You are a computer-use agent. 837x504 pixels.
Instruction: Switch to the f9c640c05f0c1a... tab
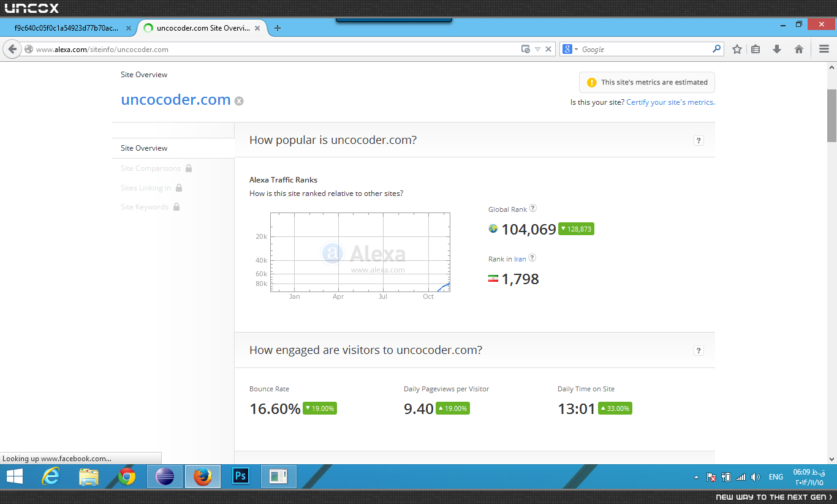[67, 28]
